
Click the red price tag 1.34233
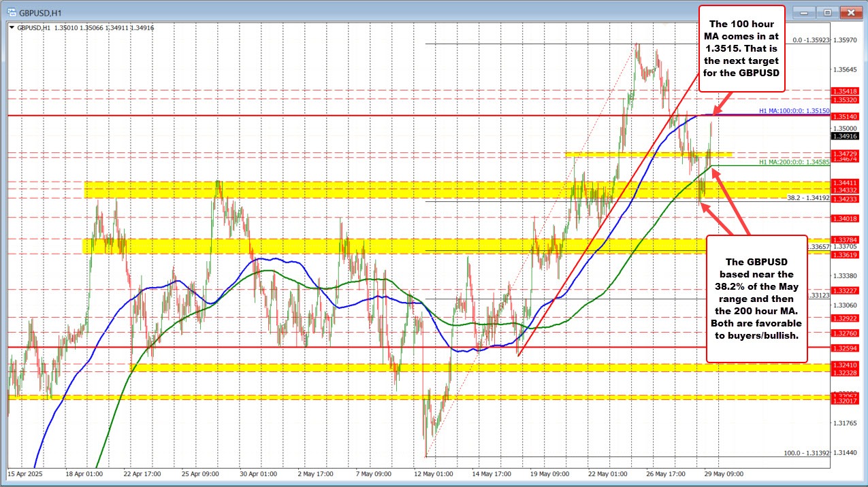845,199
